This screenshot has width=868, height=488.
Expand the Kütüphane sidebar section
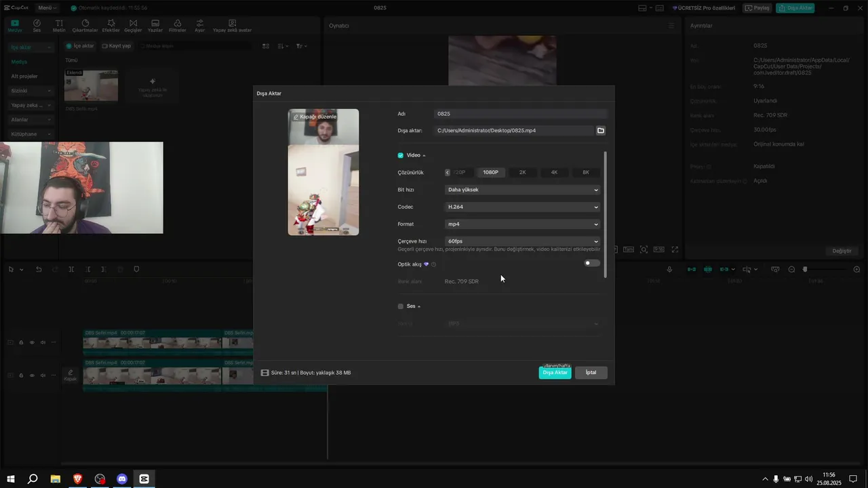coord(31,134)
